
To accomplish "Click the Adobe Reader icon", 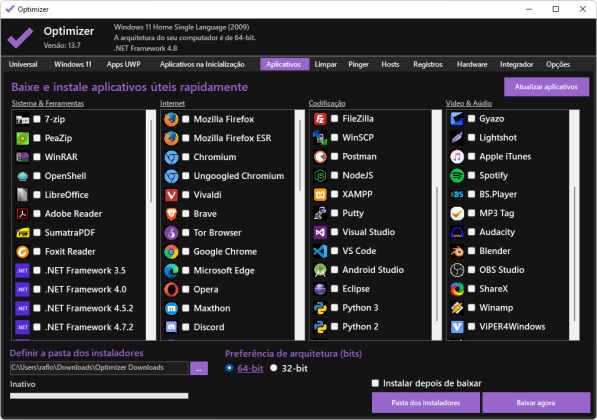I will point(22,214).
